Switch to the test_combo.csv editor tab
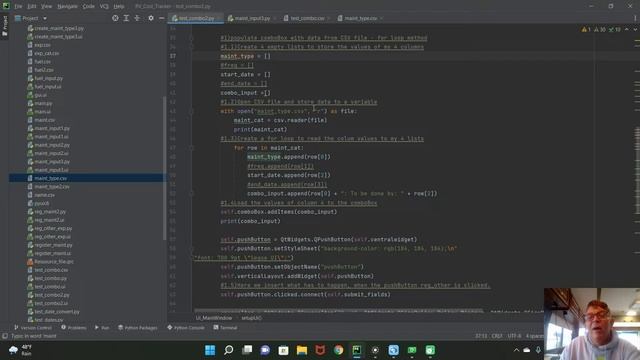Viewport: 640px width, 360px height. pos(307,18)
